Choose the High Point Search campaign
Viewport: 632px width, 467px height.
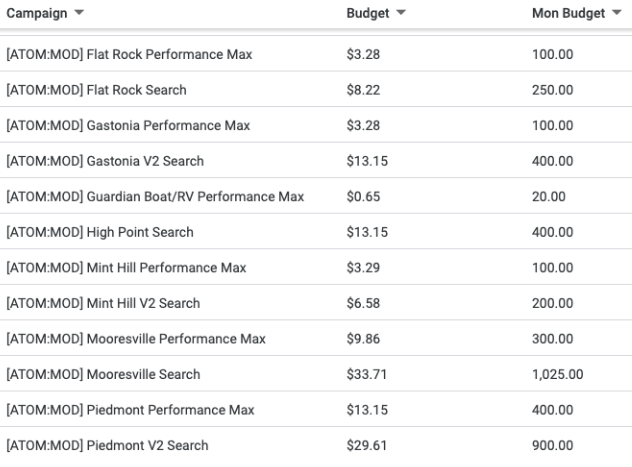(100, 232)
